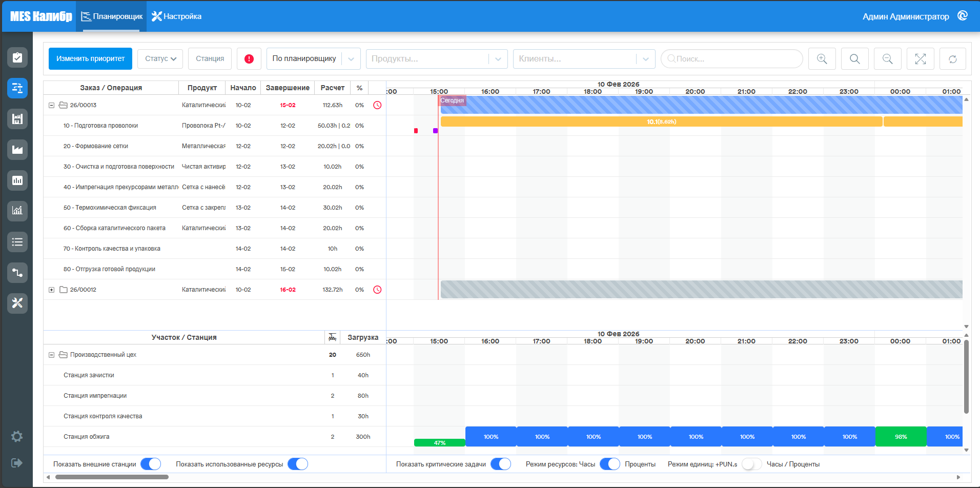Open the Продукты dropdown
This screenshot has height=488, width=980.
pos(437,59)
